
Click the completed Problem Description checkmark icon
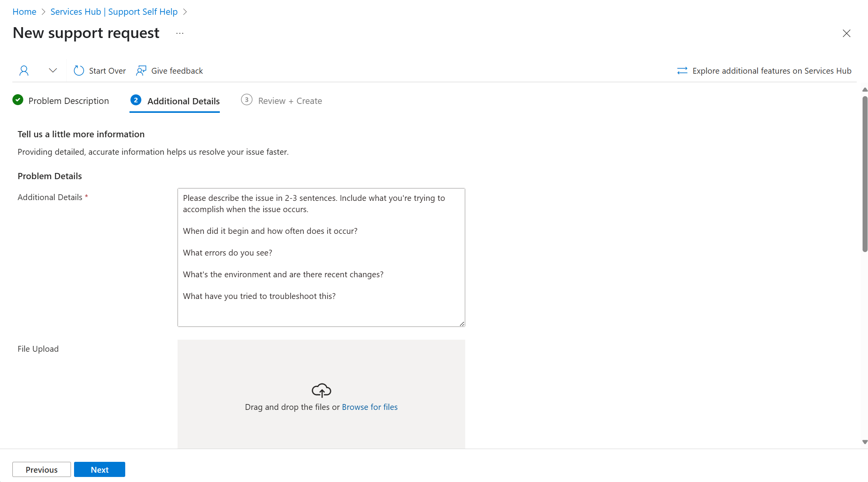pyautogui.click(x=18, y=100)
